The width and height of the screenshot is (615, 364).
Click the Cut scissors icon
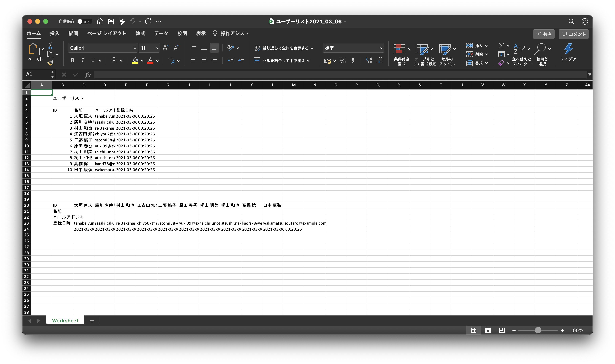(50, 46)
